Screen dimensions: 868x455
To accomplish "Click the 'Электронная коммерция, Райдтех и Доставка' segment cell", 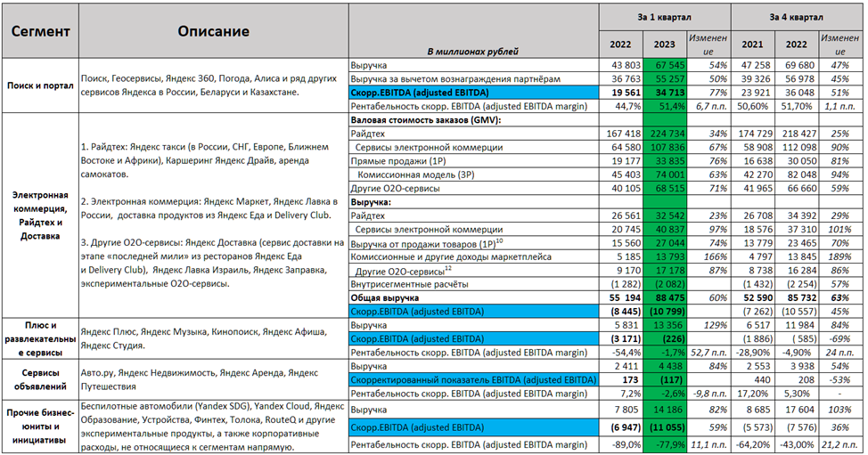I will coord(40,215).
